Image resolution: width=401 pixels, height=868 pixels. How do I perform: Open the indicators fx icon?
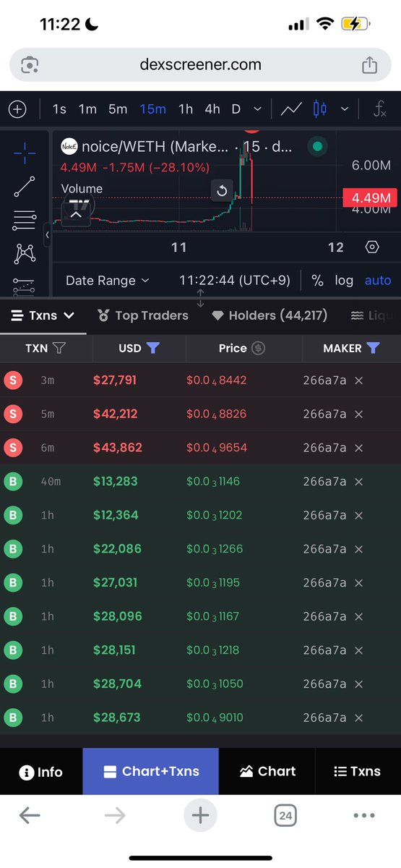(x=379, y=109)
